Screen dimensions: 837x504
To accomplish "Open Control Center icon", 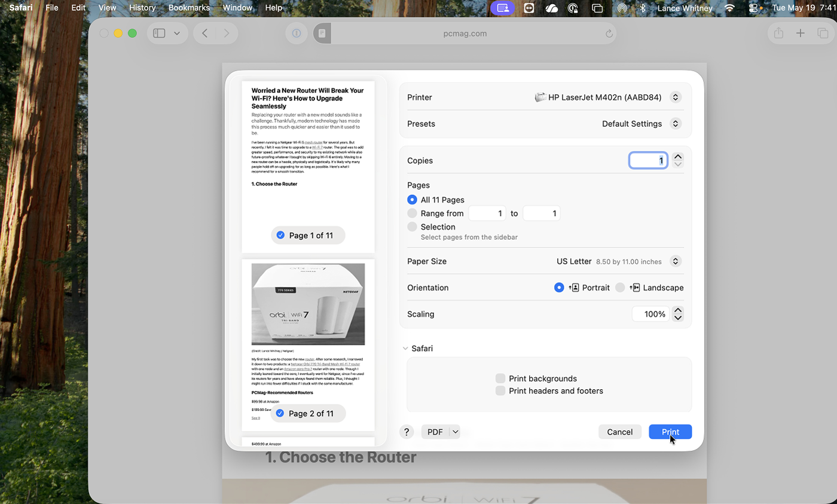I will point(753,8).
